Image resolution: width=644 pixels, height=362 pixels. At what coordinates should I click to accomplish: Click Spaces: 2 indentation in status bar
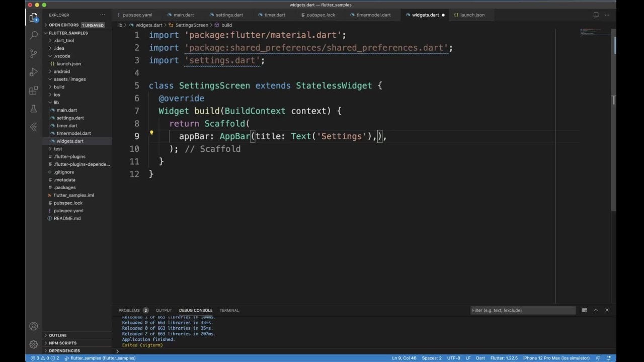431,358
